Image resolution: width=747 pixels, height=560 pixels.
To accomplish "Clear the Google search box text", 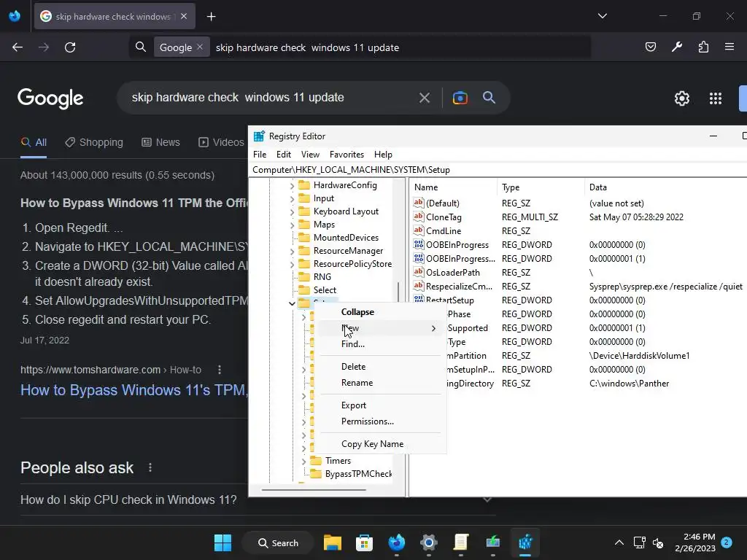I will [424, 98].
